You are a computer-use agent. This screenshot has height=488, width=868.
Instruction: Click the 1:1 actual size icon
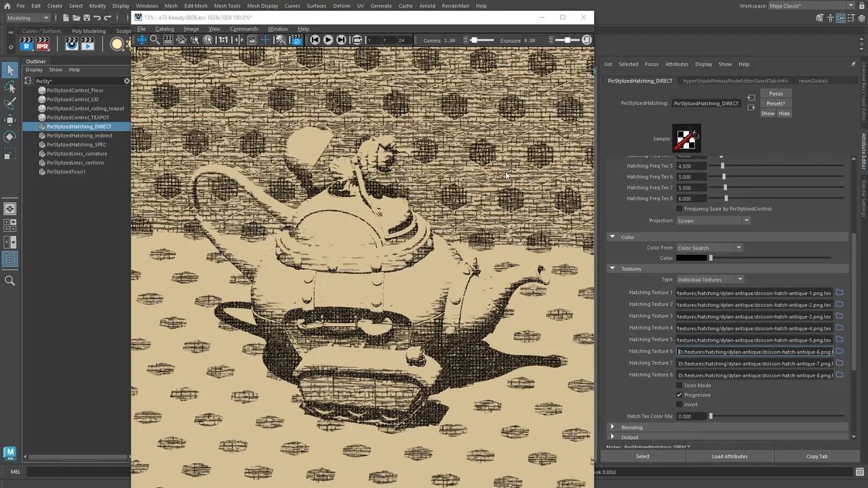tap(222, 40)
